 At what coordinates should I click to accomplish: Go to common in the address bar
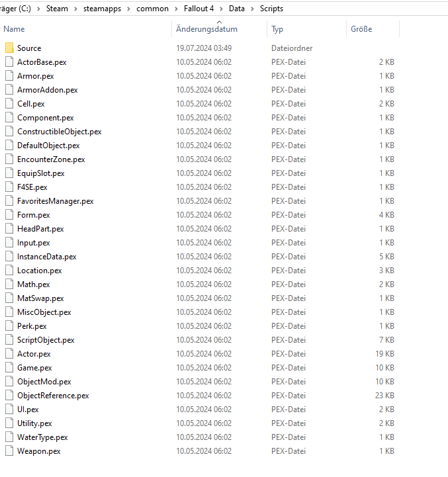(152, 9)
